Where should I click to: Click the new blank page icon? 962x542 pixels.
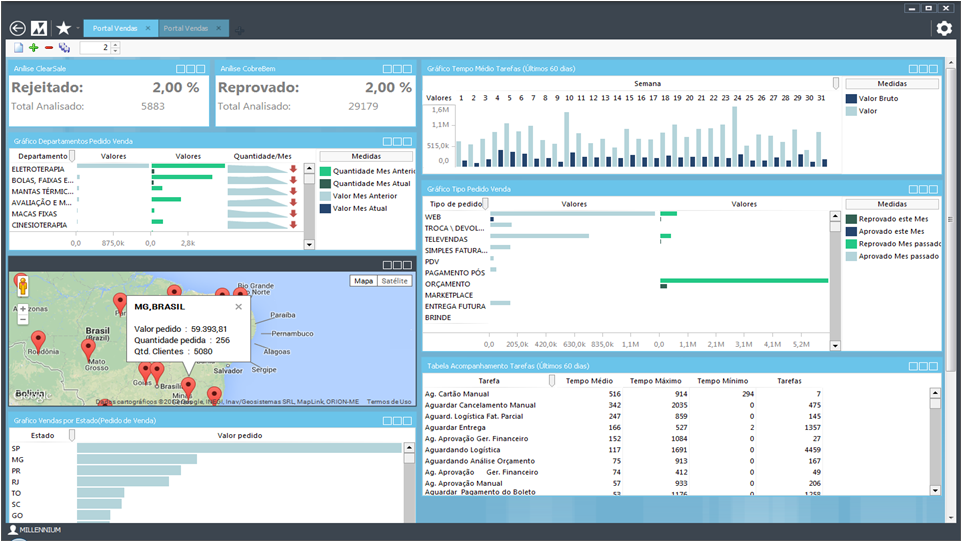click(x=19, y=48)
